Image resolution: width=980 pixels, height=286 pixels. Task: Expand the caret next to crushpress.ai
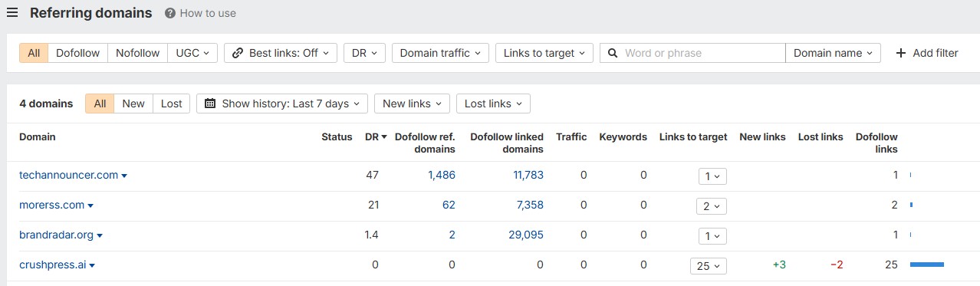point(92,265)
